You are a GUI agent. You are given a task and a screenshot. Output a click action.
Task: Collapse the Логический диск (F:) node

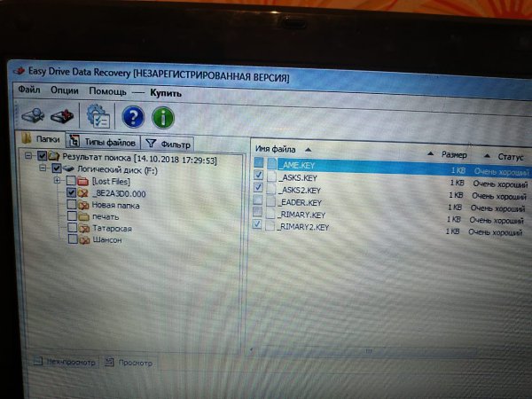point(42,168)
